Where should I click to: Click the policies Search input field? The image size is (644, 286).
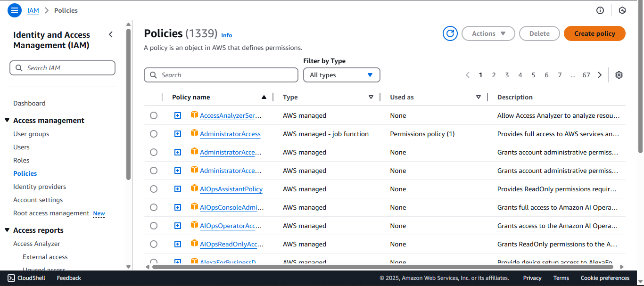[x=221, y=75]
